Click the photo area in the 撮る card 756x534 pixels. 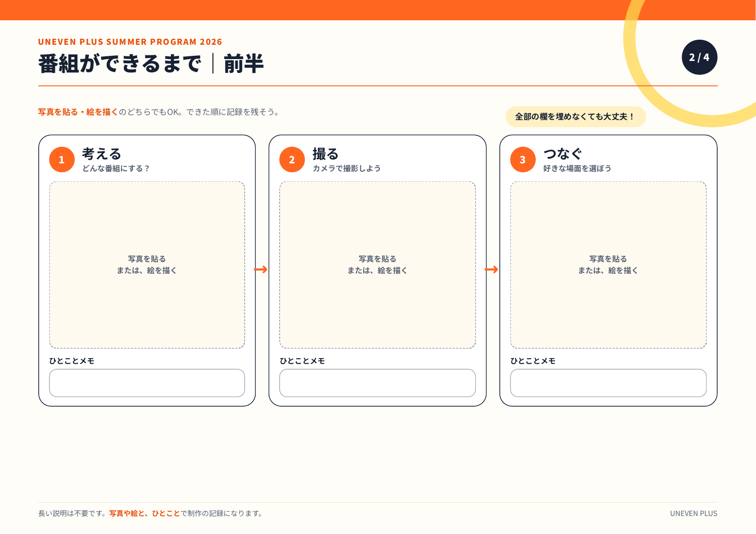378,265
